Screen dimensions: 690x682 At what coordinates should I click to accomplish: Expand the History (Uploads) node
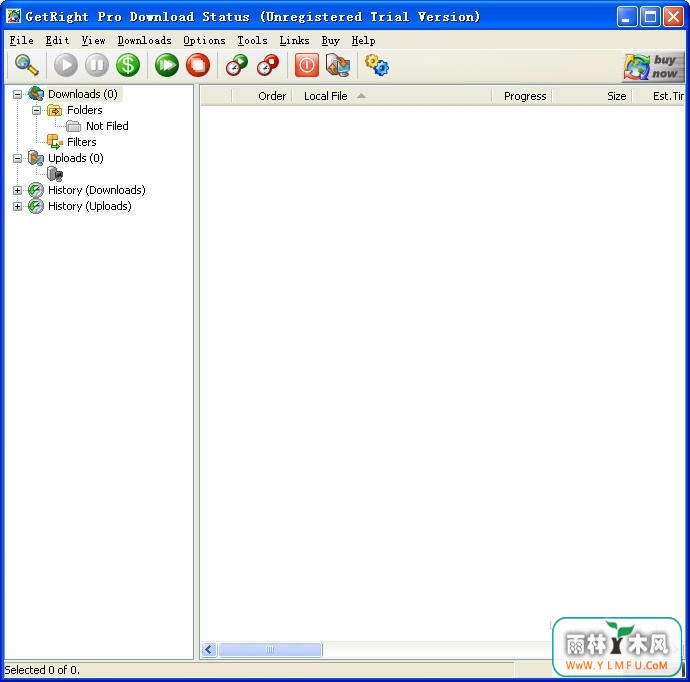point(17,206)
